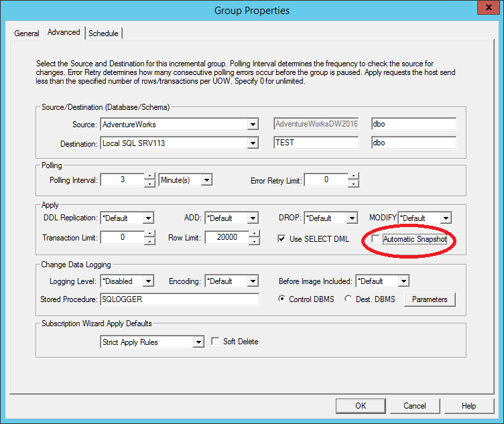Expand the Source database dropdown
This screenshot has height=424, width=504.
pos(253,125)
